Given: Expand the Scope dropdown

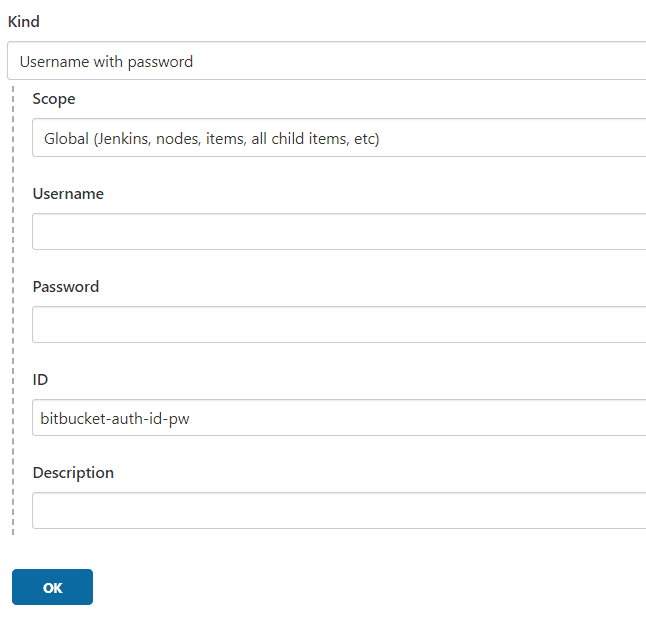Looking at the screenshot, I should point(338,138).
